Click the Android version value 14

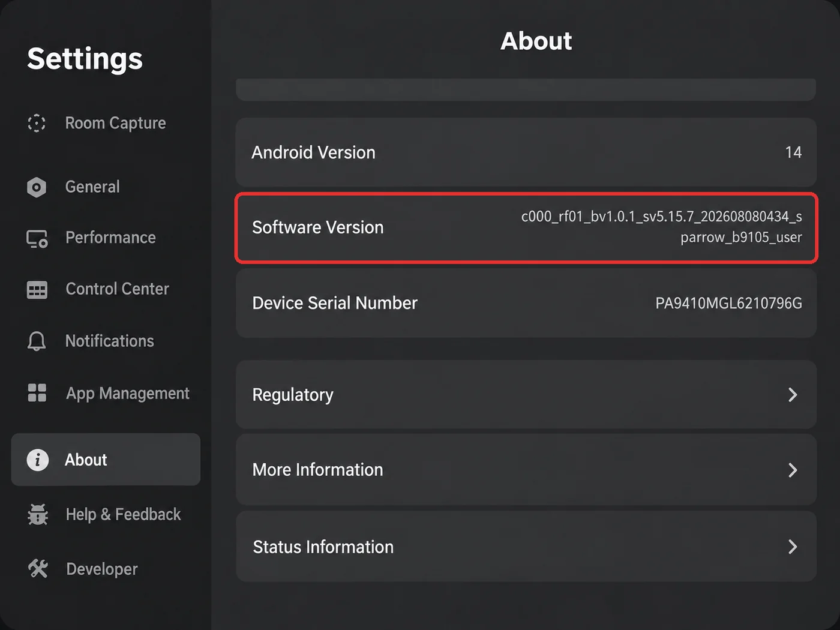pos(793,152)
